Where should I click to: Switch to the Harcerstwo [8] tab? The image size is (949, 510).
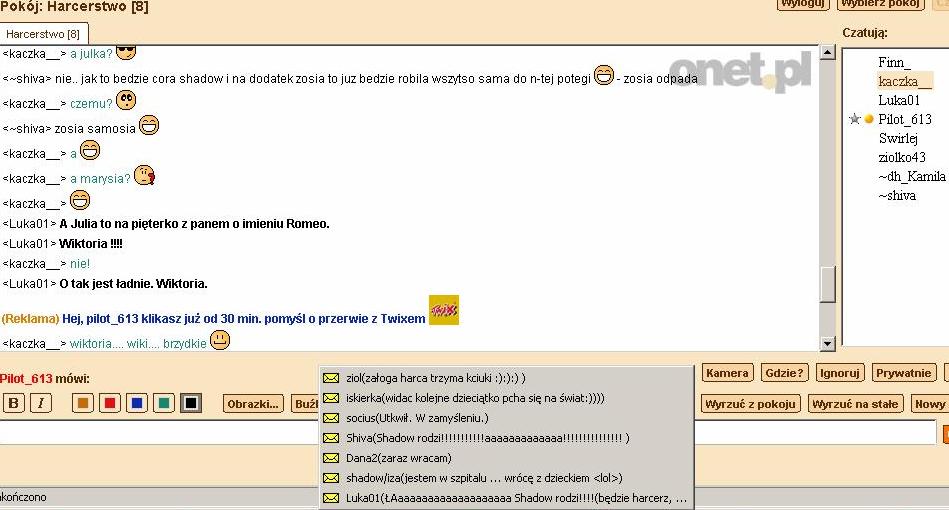coord(44,34)
